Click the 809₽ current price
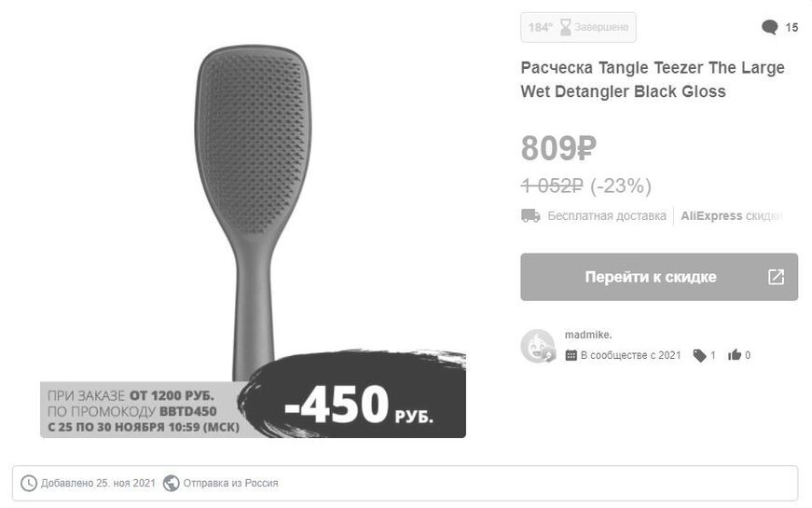Viewport: 812px width, 508px height. [557, 147]
